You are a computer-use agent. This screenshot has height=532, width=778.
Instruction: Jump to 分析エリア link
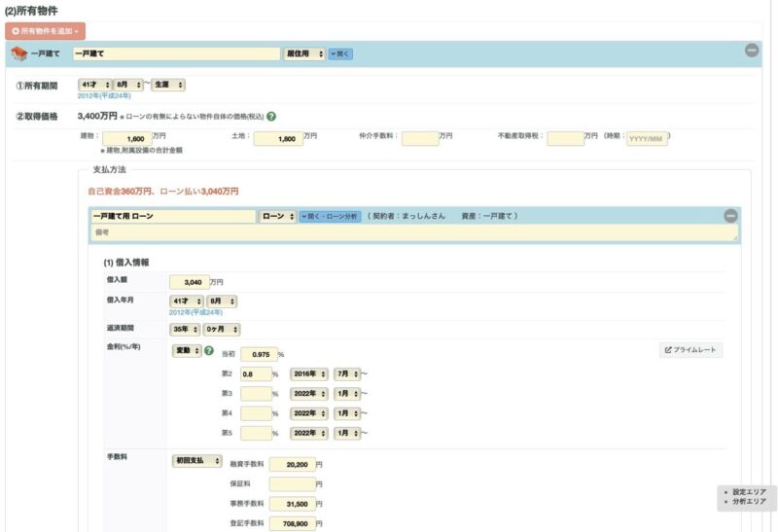click(x=749, y=502)
